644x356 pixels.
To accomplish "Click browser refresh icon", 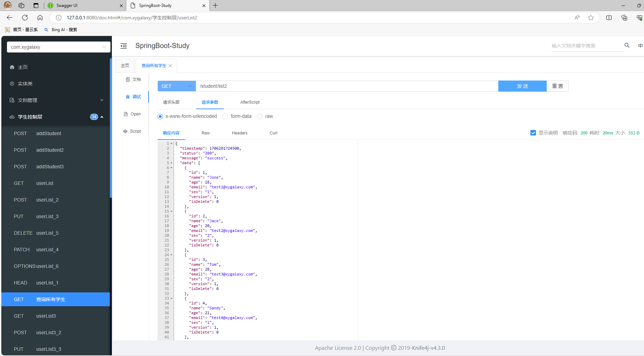I will [x=25, y=18].
